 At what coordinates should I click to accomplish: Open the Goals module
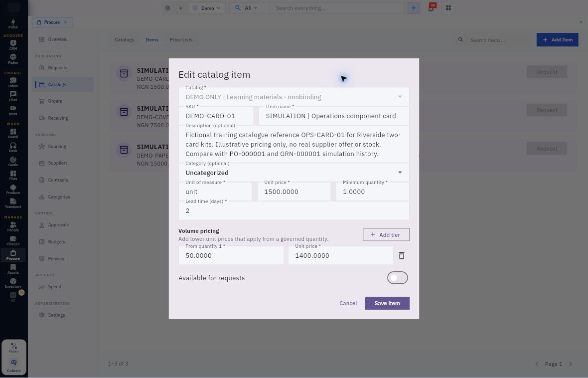pos(13,161)
